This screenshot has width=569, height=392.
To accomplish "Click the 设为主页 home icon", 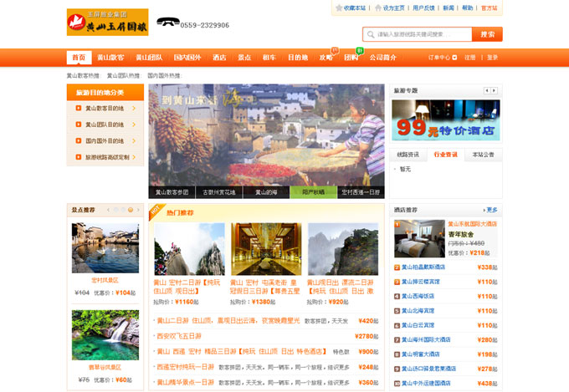I will tap(379, 8).
